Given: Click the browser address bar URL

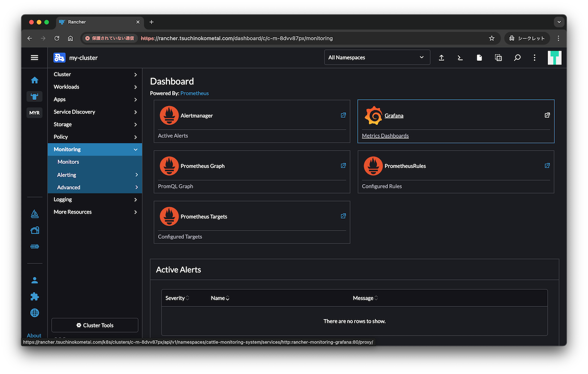Looking at the screenshot, I should [237, 38].
